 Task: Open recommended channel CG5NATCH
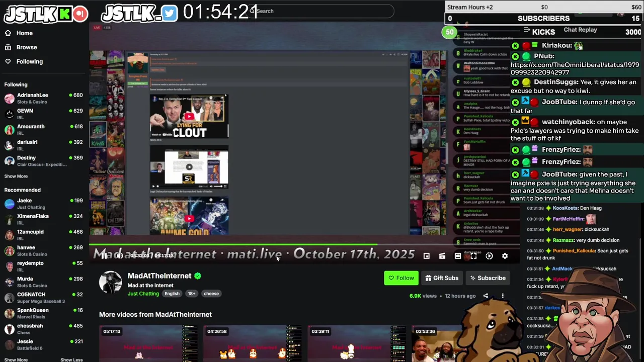pos(43,297)
